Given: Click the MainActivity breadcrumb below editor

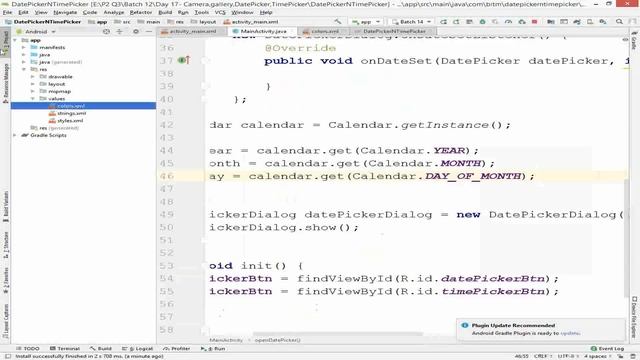Looking at the screenshot, I should tap(226, 340).
